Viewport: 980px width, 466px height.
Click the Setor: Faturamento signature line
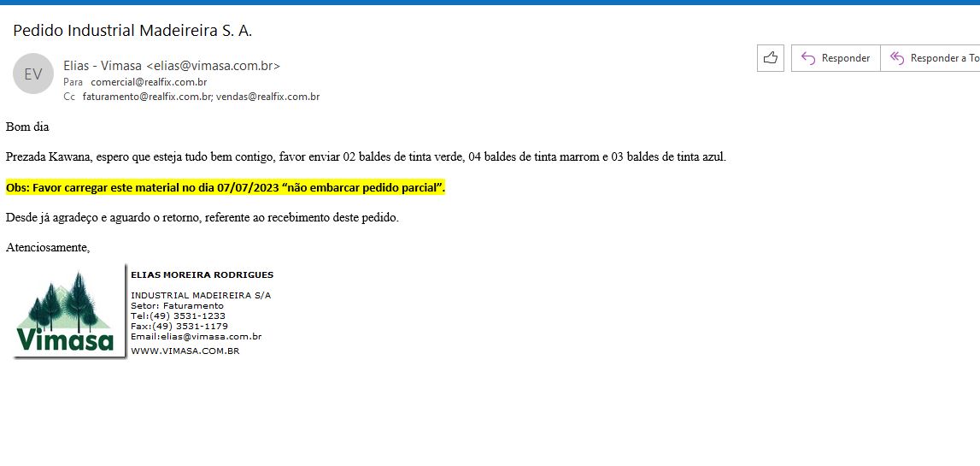tap(177, 305)
